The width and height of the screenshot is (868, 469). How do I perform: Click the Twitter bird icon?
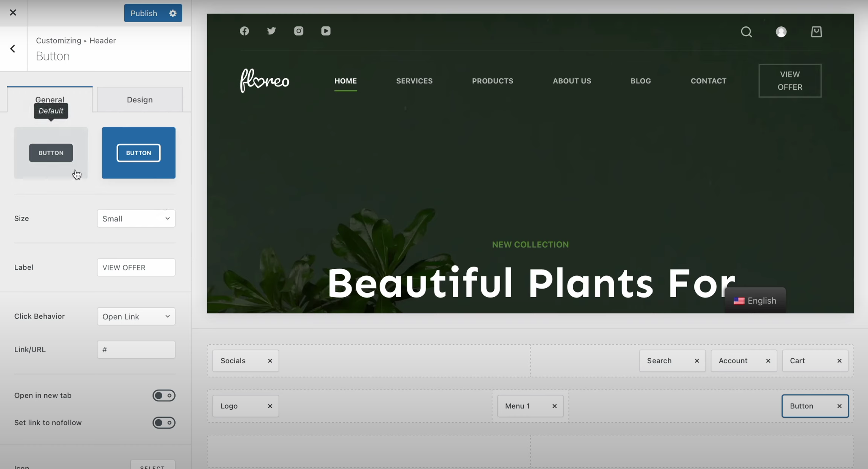pos(271,31)
